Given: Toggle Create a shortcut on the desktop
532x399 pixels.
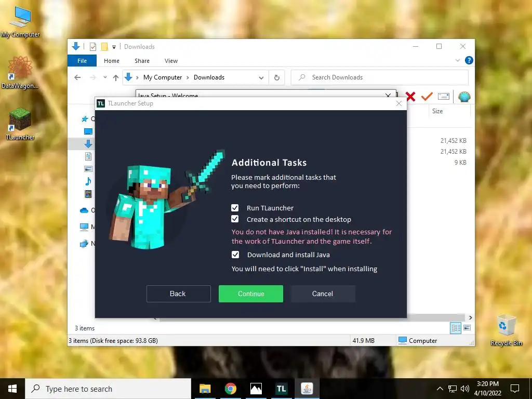Looking at the screenshot, I should coord(235,219).
